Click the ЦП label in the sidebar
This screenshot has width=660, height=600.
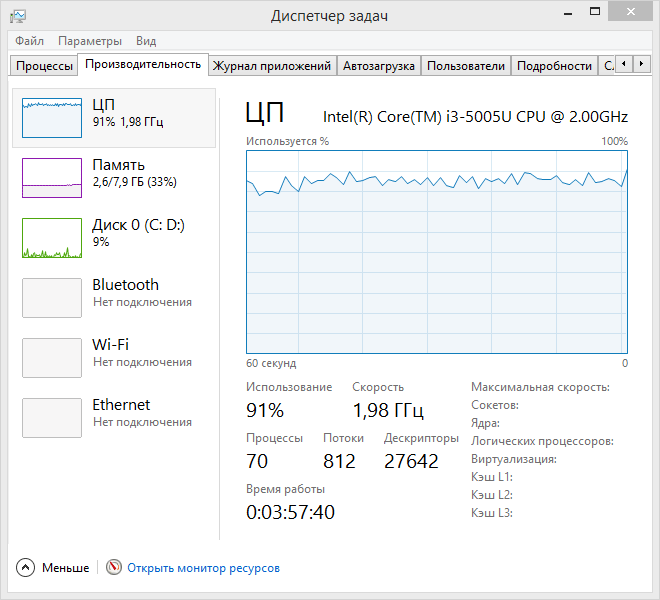coord(104,104)
